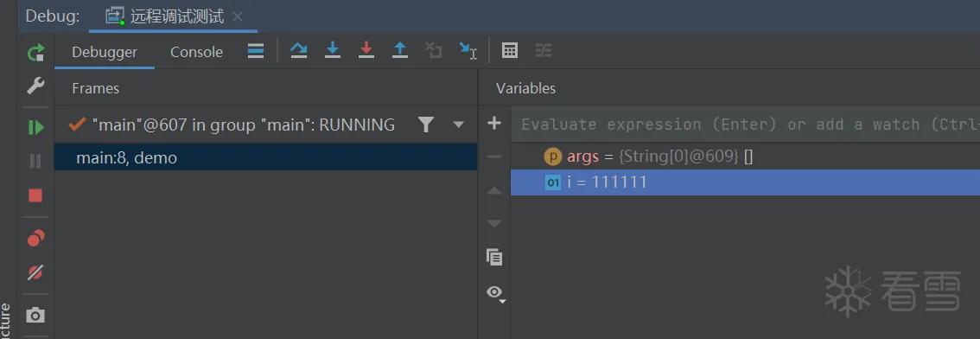Toggle the frames filter funnel icon
Image resolution: width=980 pixels, height=339 pixels.
pos(426,125)
